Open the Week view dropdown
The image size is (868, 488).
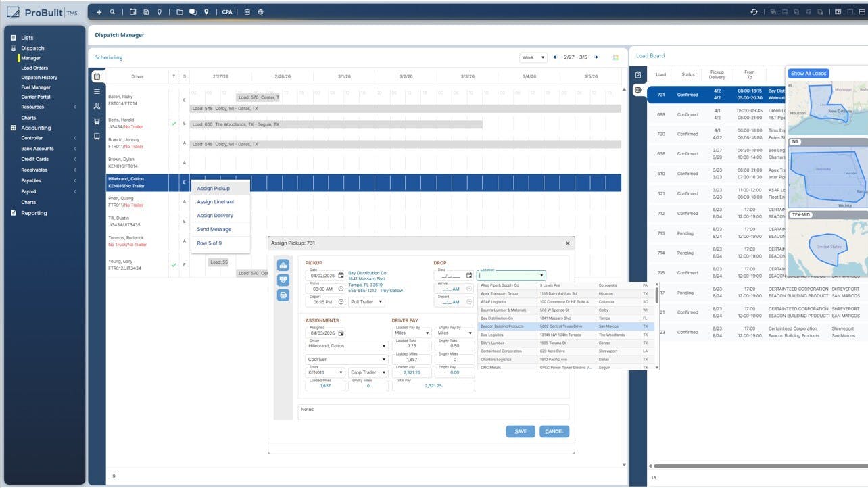[533, 57]
